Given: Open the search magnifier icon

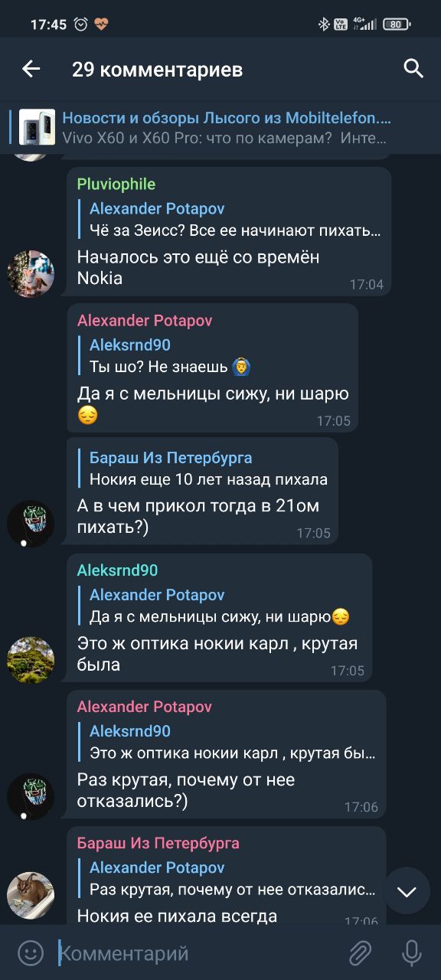Looking at the screenshot, I should click(413, 69).
